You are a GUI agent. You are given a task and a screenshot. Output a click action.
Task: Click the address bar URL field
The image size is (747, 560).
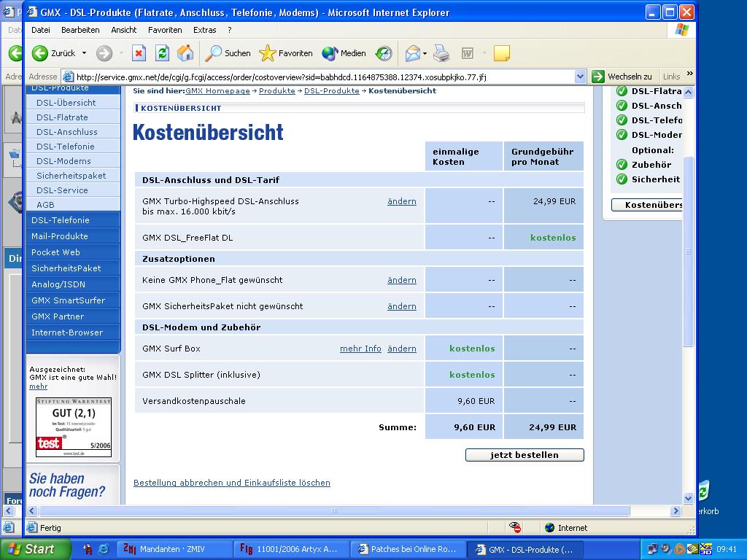[x=321, y=77]
